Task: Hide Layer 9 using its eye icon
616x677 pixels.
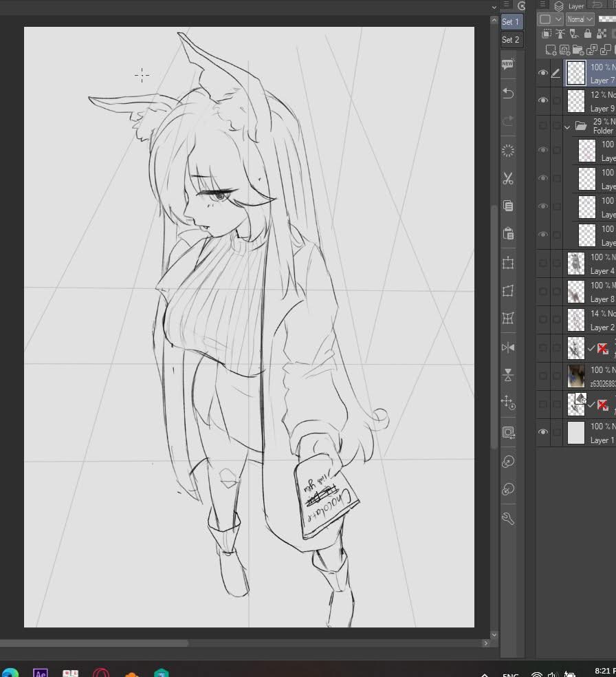Action: (x=543, y=100)
